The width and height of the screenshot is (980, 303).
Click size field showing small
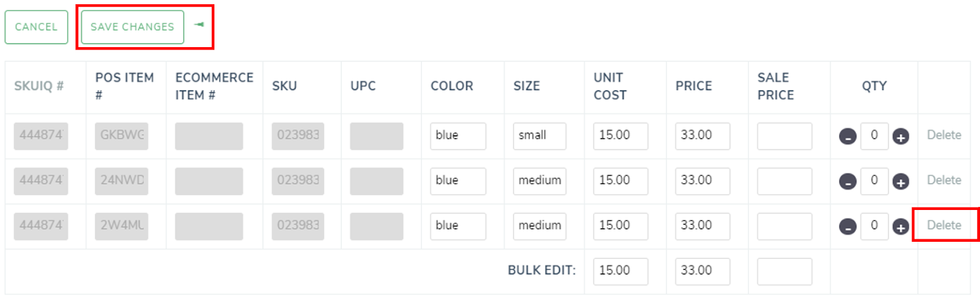coord(539,136)
